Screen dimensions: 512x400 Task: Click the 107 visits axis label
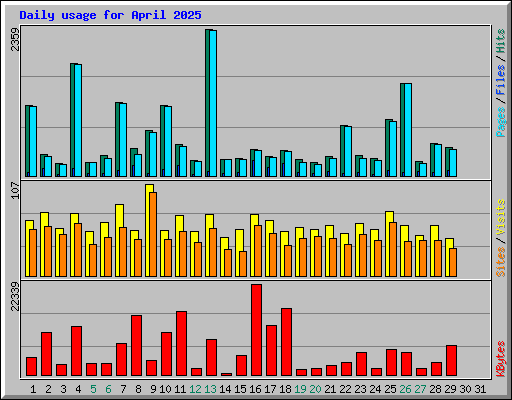pyautogui.click(x=15, y=190)
